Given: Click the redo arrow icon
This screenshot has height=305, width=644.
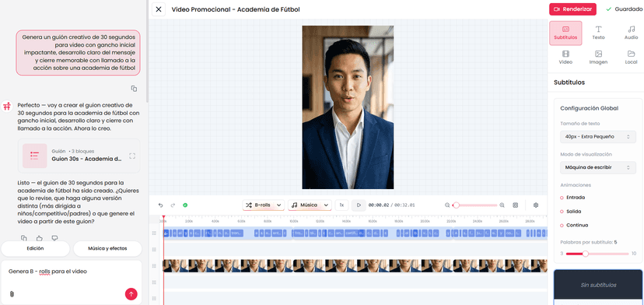Looking at the screenshot, I should coord(173,205).
